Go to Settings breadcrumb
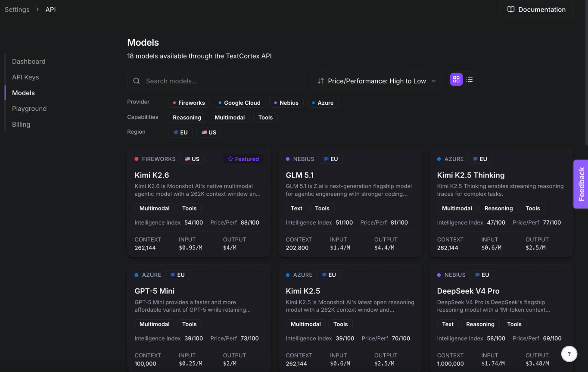 coord(17,9)
